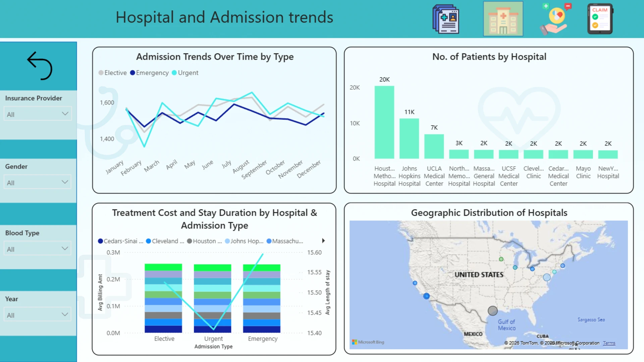644x362 pixels.
Task: Open the patient records page icon
Action: (446, 19)
